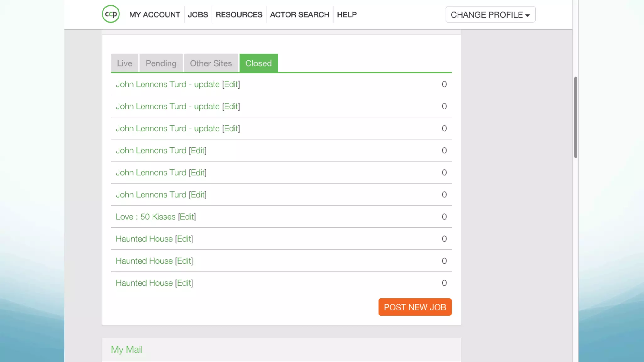The width and height of the screenshot is (644, 362).
Task: Open the Jobs menu item
Action: pyautogui.click(x=197, y=14)
